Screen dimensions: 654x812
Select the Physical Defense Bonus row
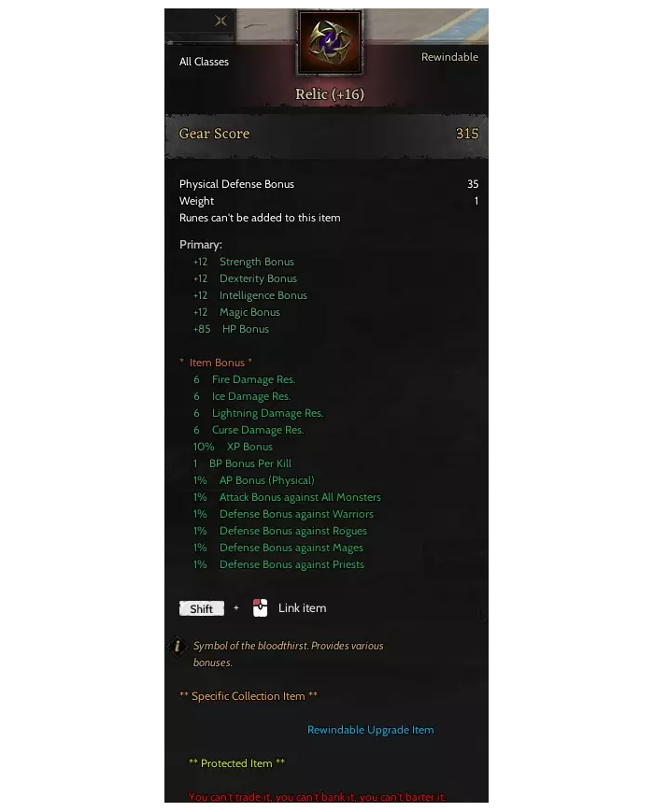[x=329, y=184]
